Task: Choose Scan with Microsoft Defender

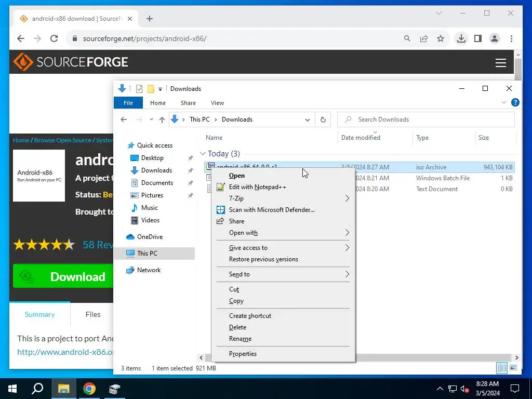Action: tap(283, 210)
